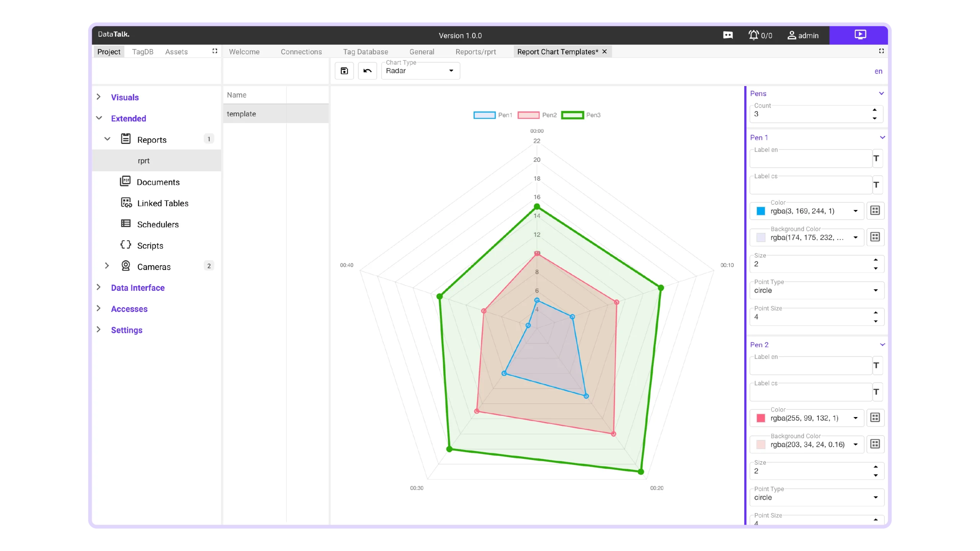Image resolution: width=980 pixels, height=551 pixels.
Task: Open the Chart Type Radar dropdown
Action: [x=421, y=71]
